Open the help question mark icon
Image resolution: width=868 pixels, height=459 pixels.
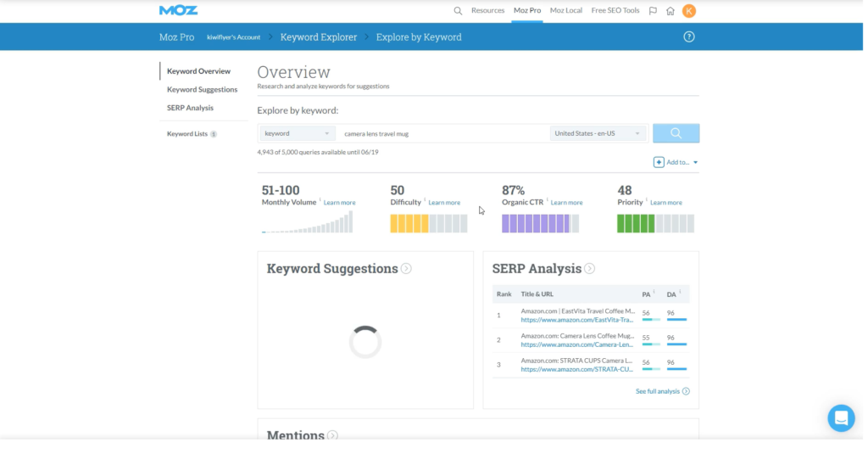[x=689, y=36]
